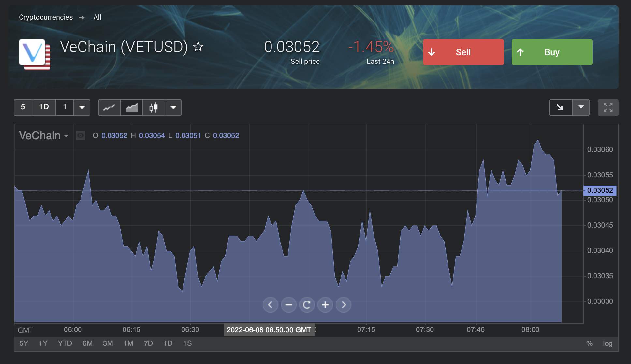The image size is (631, 364).
Task: Open the All breadcrumb link
Action: pyautogui.click(x=97, y=17)
